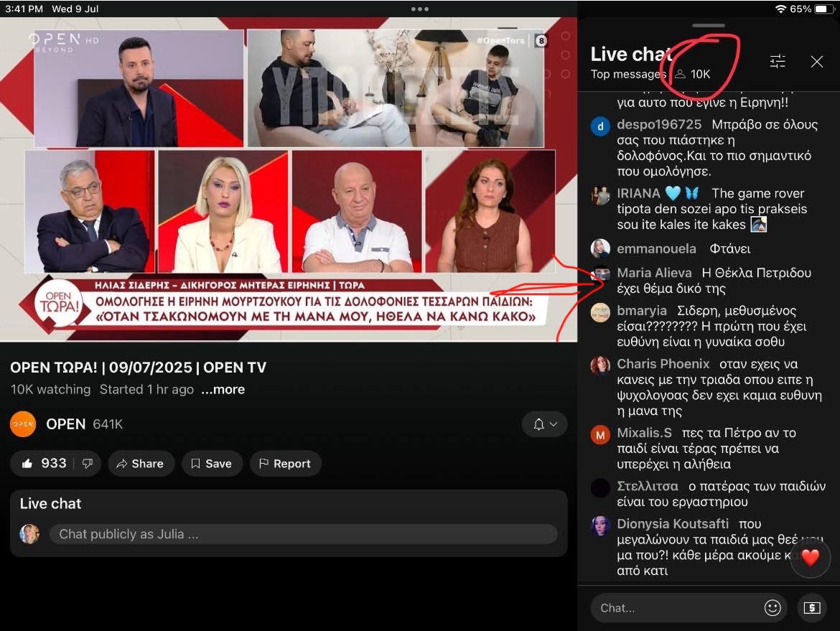Open Στελλιτσα's dark avatar in chat
The image size is (840, 631).
(600, 488)
